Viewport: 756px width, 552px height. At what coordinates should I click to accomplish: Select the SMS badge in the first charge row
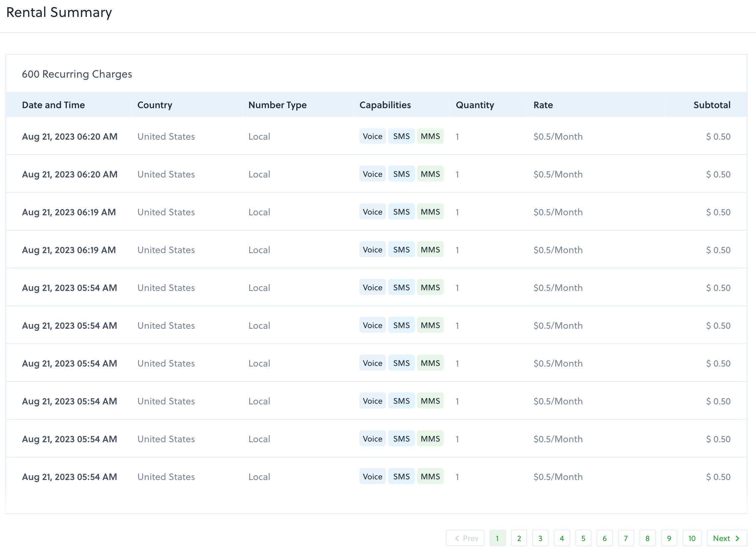pos(401,136)
